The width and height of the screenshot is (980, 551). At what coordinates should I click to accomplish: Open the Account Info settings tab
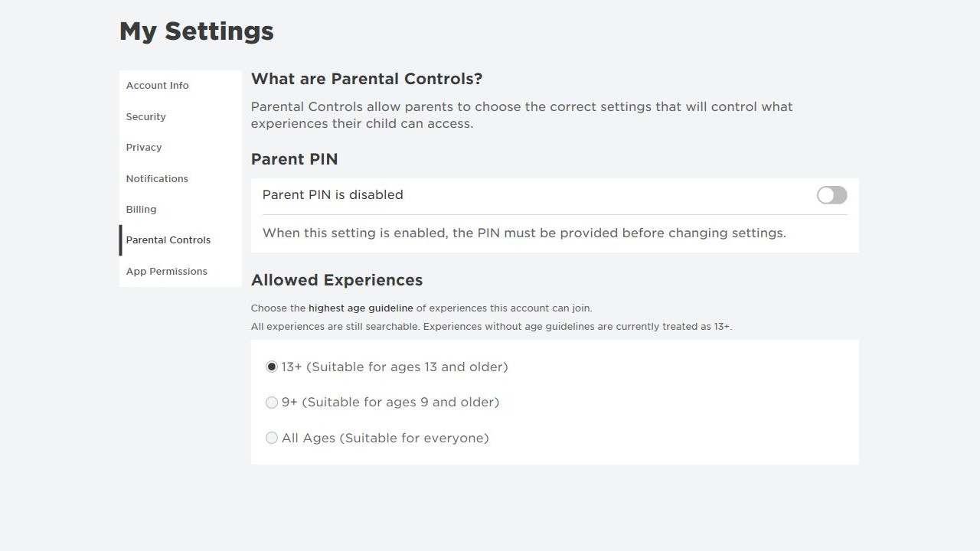coord(158,86)
